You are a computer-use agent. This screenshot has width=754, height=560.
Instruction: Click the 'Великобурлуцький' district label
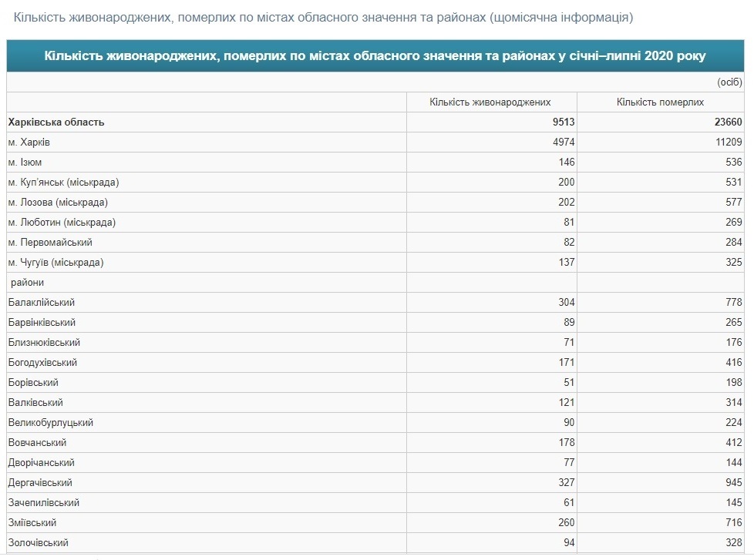coord(50,423)
